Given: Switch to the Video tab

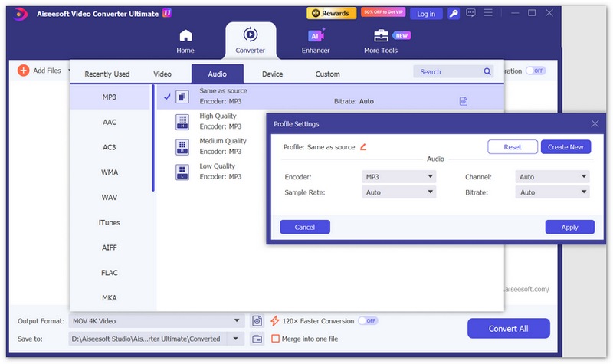Looking at the screenshot, I should coord(162,74).
